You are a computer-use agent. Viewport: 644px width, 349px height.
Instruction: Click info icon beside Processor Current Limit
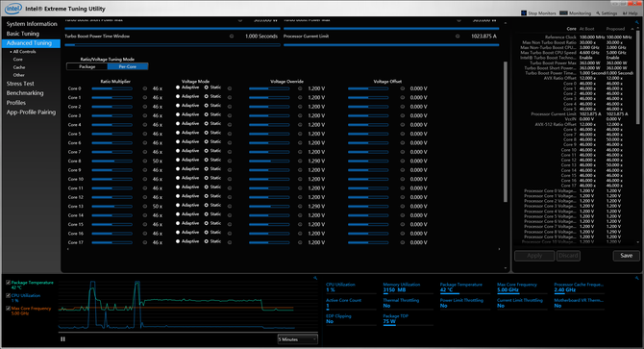458,37
